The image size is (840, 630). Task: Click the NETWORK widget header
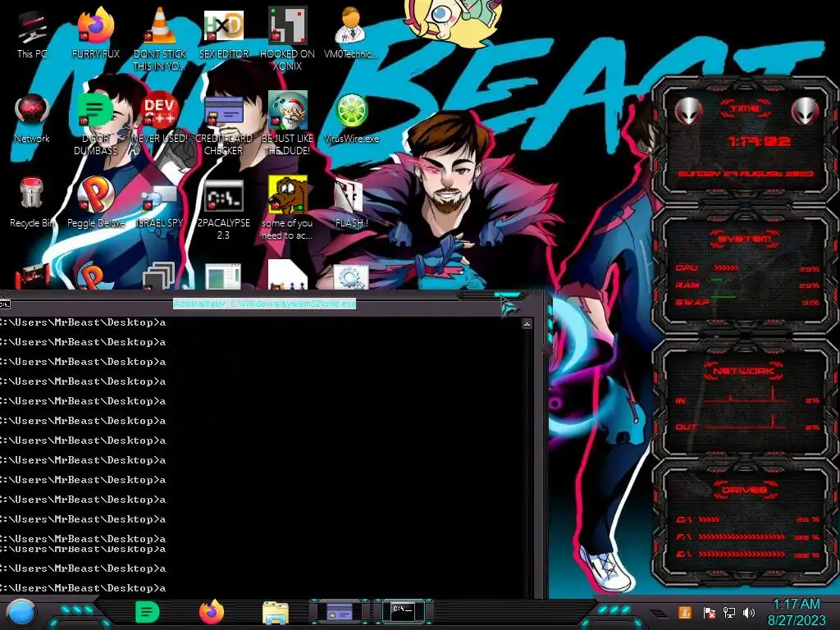pyautogui.click(x=744, y=371)
